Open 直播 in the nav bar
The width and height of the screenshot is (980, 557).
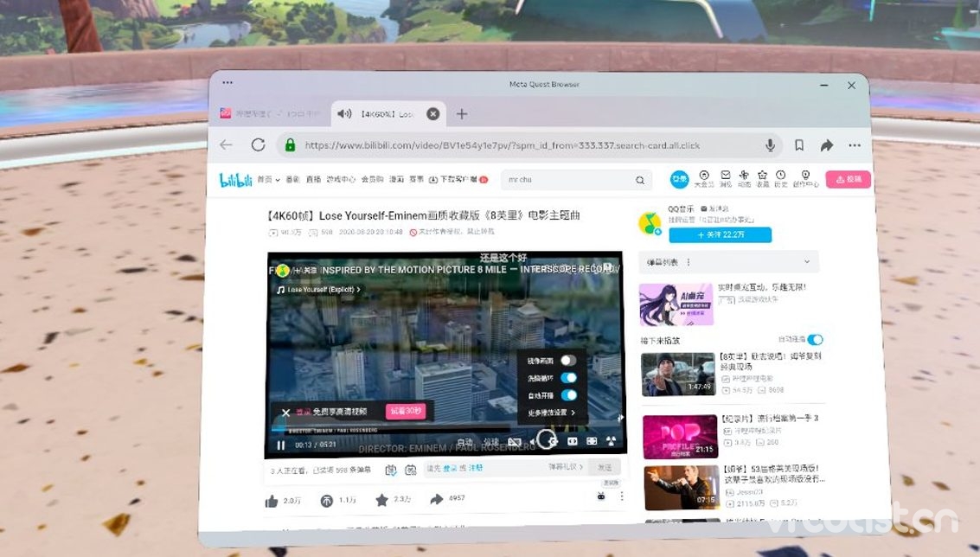pos(313,179)
